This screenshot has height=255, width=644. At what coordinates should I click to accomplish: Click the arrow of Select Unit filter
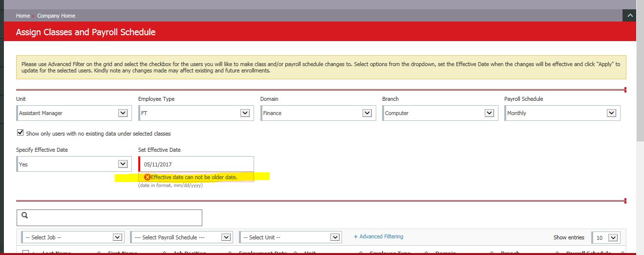pyautogui.click(x=335, y=237)
